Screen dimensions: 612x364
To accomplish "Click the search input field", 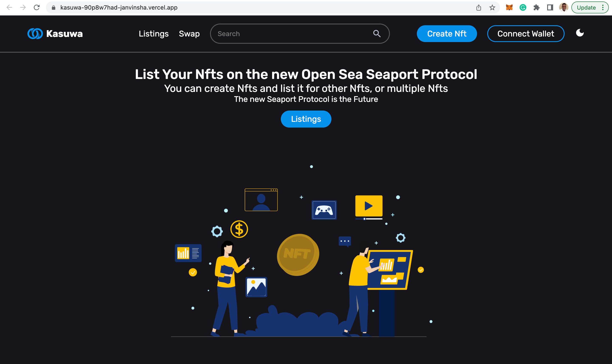I will point(300,33).
